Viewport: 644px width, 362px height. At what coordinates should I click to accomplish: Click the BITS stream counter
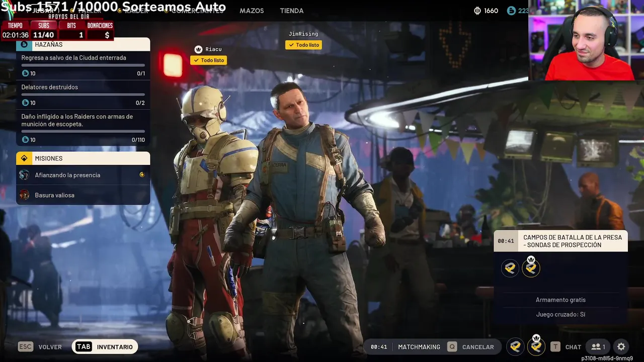tap(71, 31)
